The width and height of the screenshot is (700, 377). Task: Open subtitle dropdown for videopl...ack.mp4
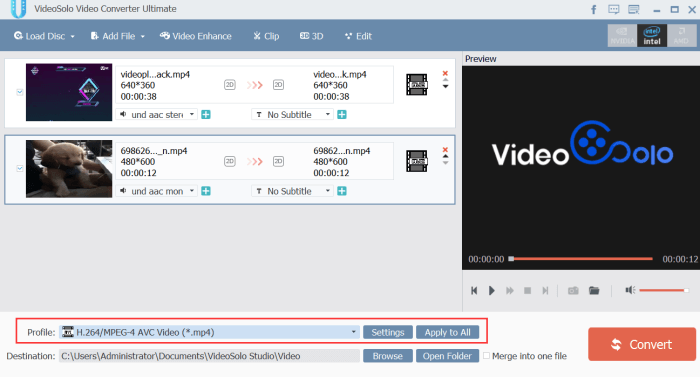[x=292, y=114]
